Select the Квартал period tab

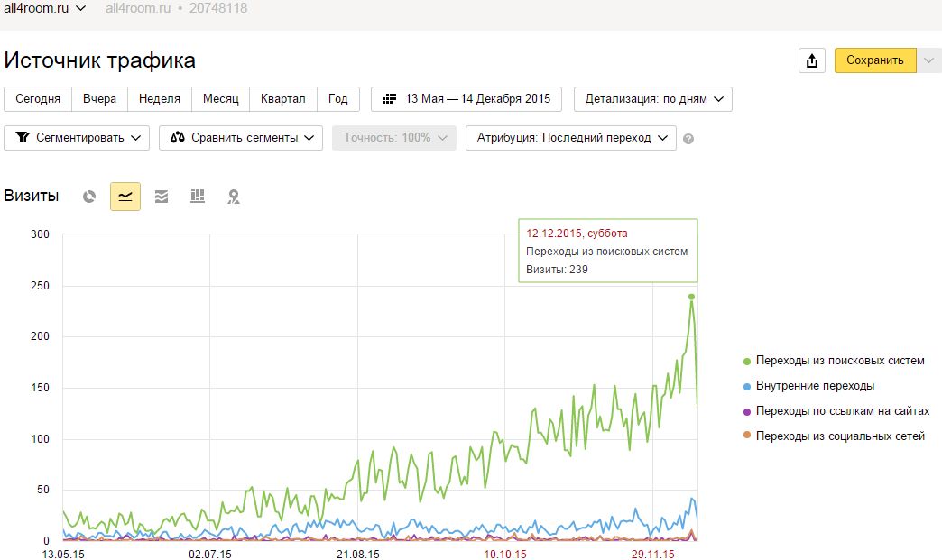(x=283, y=99)
